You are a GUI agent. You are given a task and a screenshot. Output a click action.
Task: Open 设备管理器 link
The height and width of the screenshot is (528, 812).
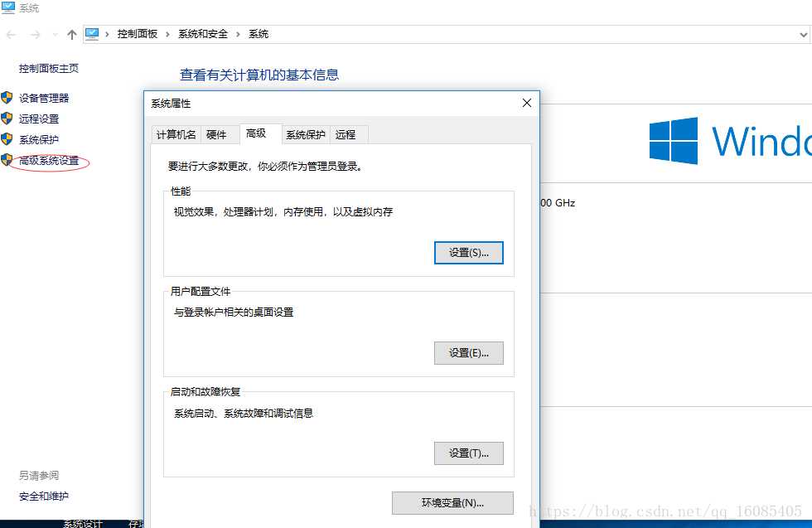click(x=44, y=98)
